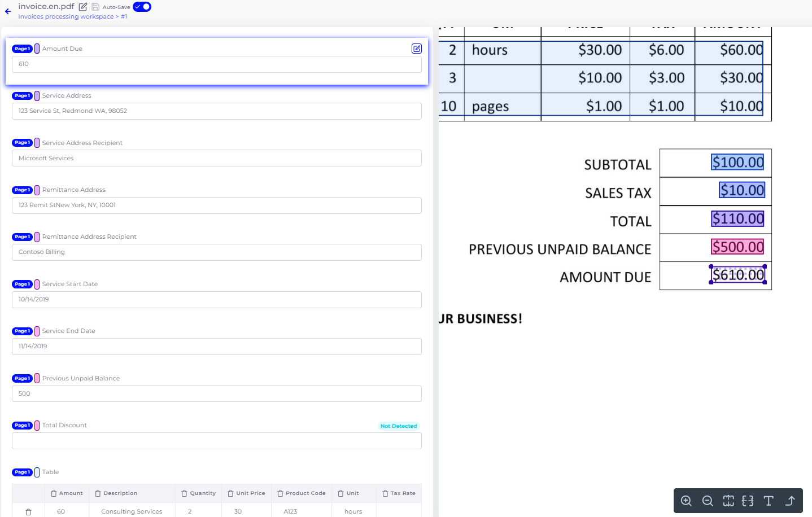Click the Total Discount empty input field
Viewport: 812px width, 517px height.
[216, 441]
